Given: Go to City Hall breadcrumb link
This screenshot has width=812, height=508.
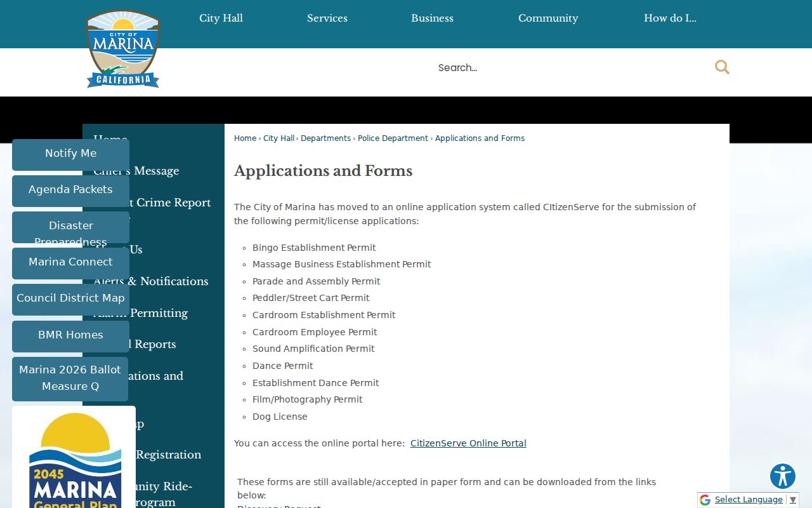Looking at the screenshot, I should point(278,138).
